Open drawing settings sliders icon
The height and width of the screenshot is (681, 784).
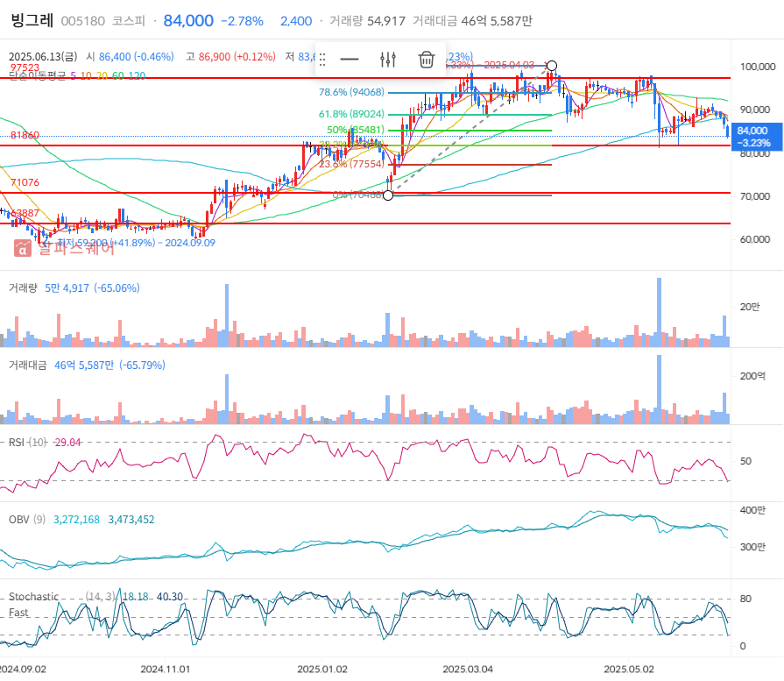388,60
